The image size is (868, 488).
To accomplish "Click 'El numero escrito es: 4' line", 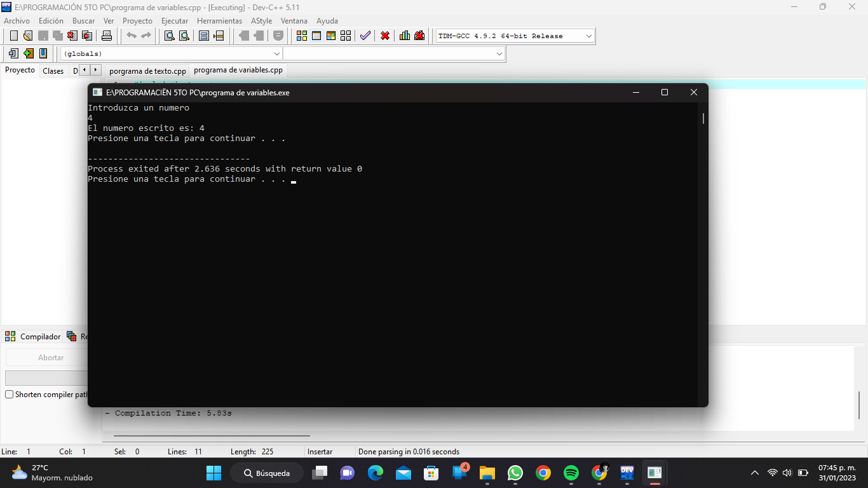I will pyautogui.click(x=146, y=128).
